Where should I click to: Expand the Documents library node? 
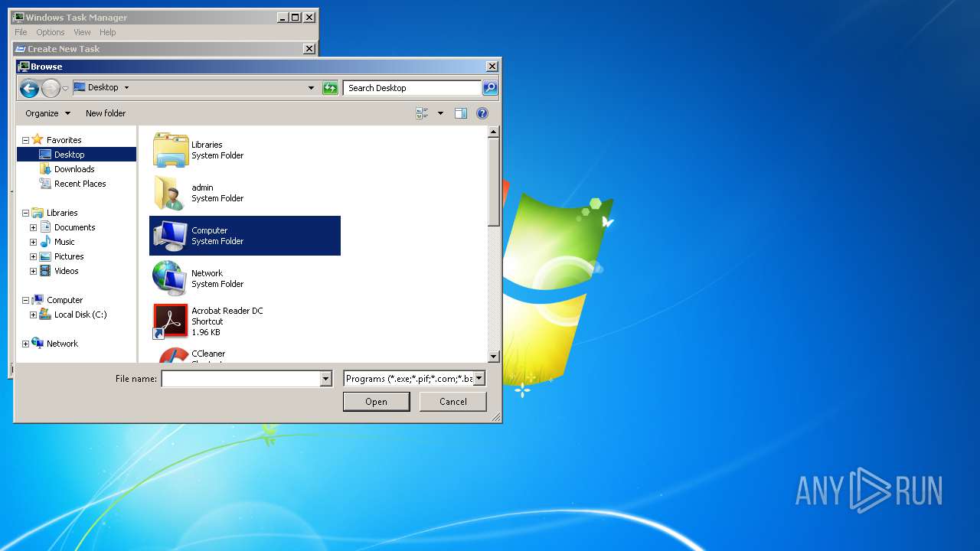click(33, 227)
